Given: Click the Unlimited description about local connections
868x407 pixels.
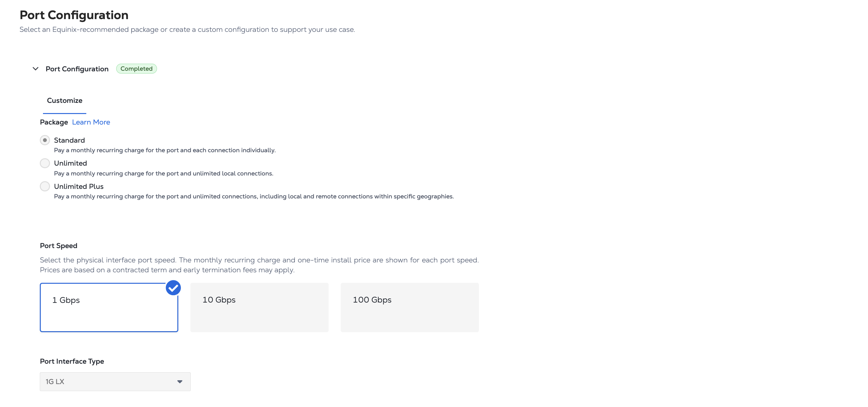Looking at the screenshot, I should 163,174.
